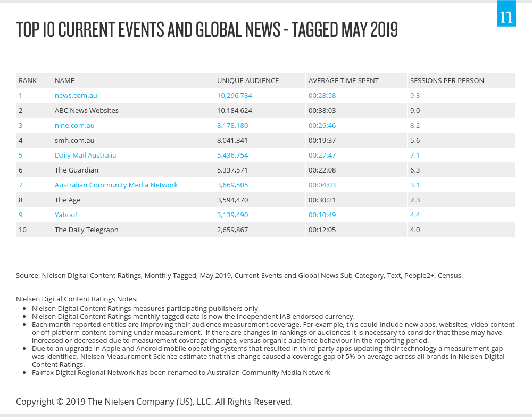Click sessions per person value 4.4

[x=415, y=215]
